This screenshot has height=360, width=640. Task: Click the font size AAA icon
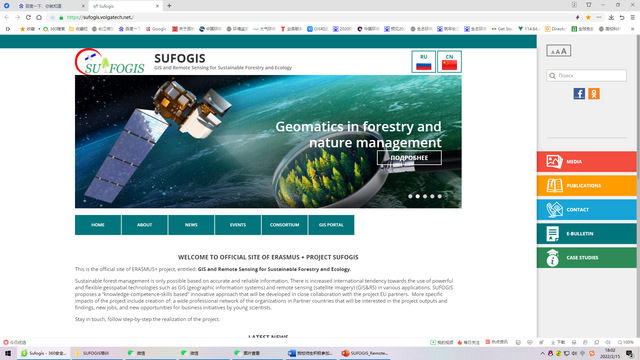pyautogui.click(x=558, y=51)
